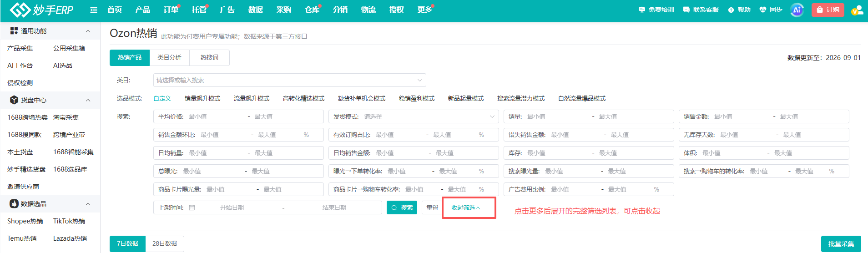Viewport: 868px width, 253px height.
Task: Select the 搜索流量潜力模式 mode
Action: 521,99
